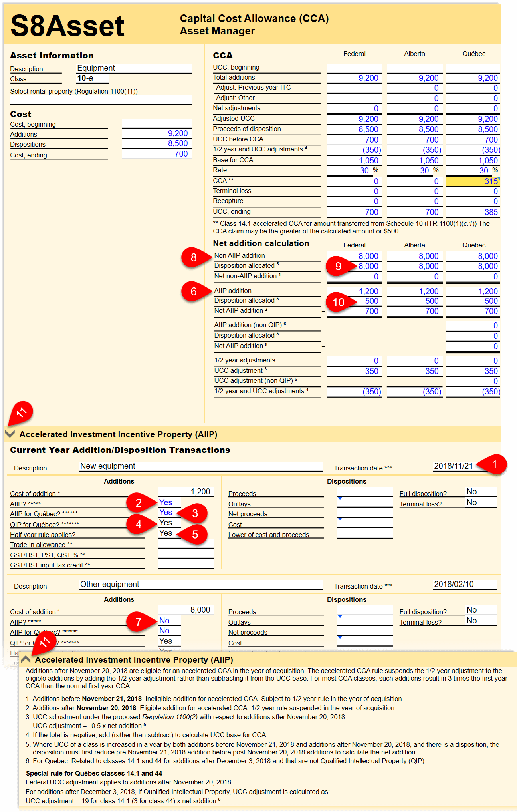Toggle QIP for Québec Yes for New equipment

tap(169, 523)
